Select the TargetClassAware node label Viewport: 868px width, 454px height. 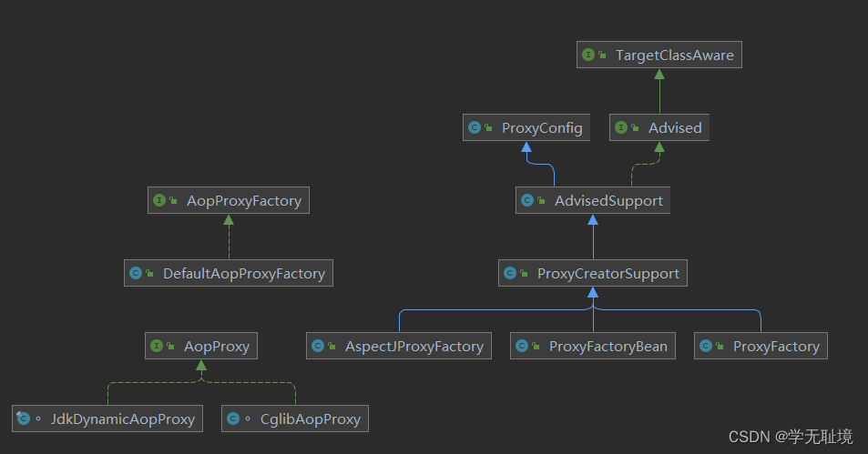click(x=675, y=55)
